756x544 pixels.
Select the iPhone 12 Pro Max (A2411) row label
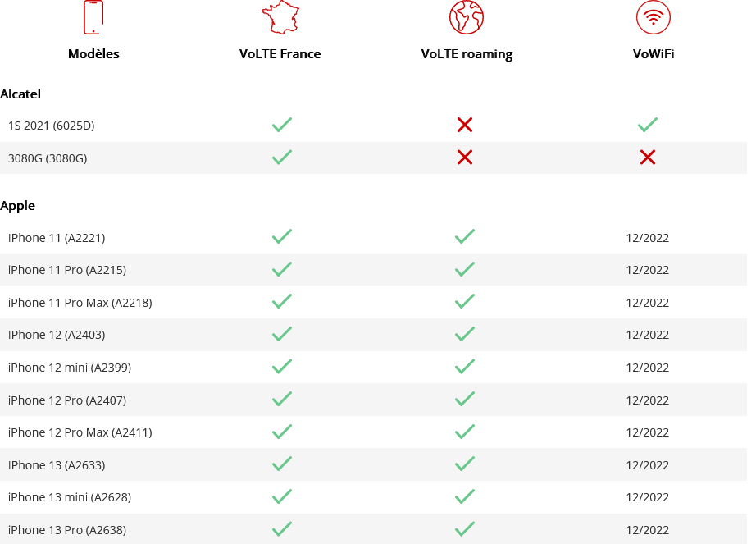[80, 432]
